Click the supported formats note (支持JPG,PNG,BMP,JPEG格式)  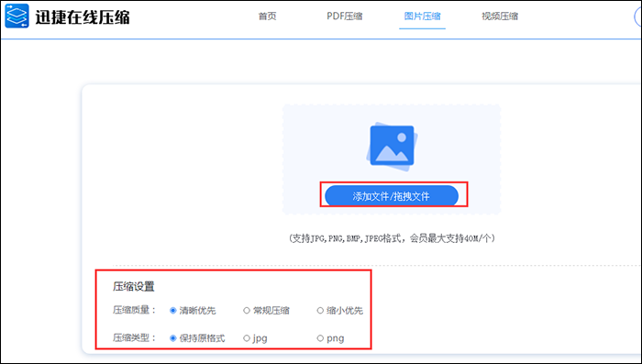click(x=392, y=238)
